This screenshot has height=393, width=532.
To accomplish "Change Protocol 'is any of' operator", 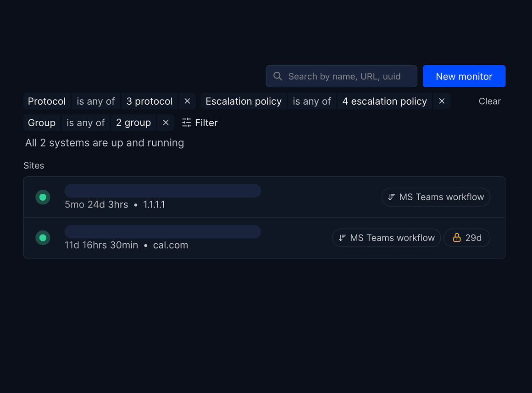I will (x=96, y=101).
